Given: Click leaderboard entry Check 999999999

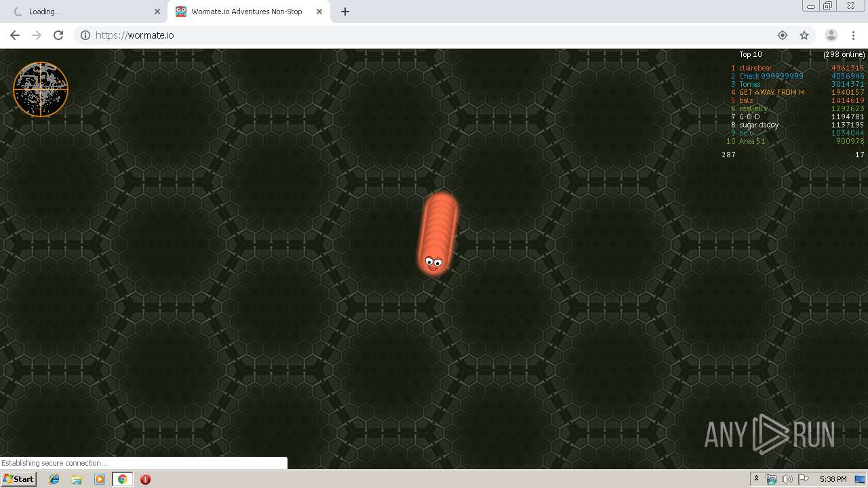Looking at the screenshot, I should [771, 76].
